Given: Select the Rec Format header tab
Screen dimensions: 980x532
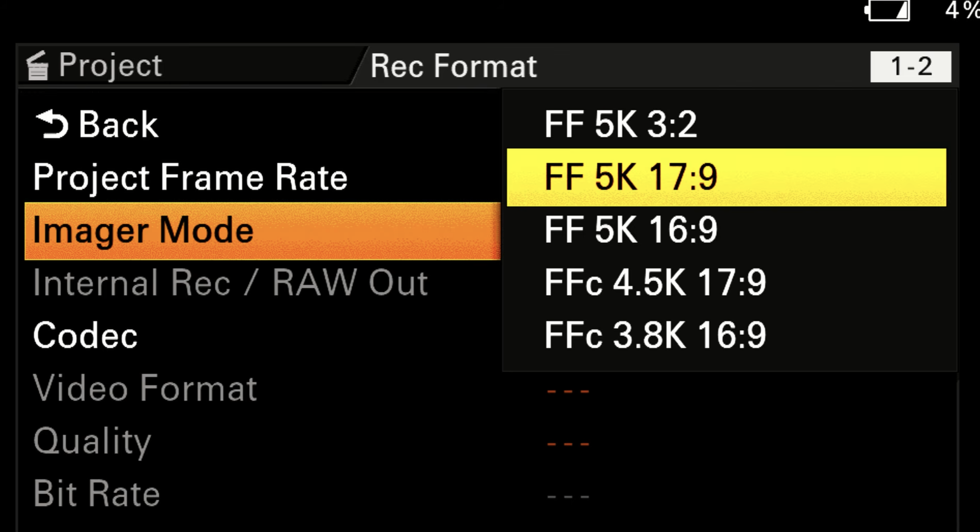Looking at the screenshot, I should pos(453,67).
